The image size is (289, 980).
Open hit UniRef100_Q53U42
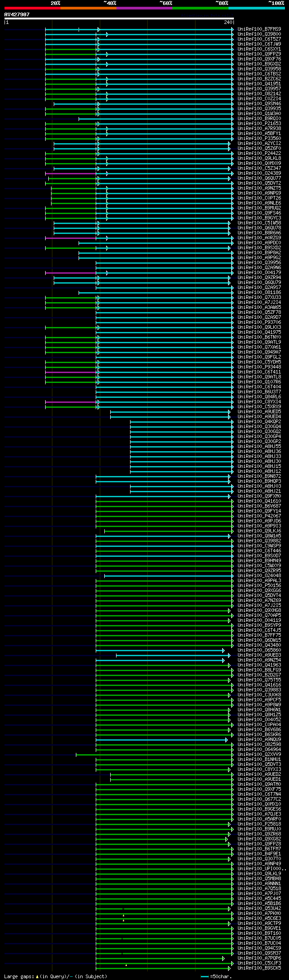click(259, 908)
